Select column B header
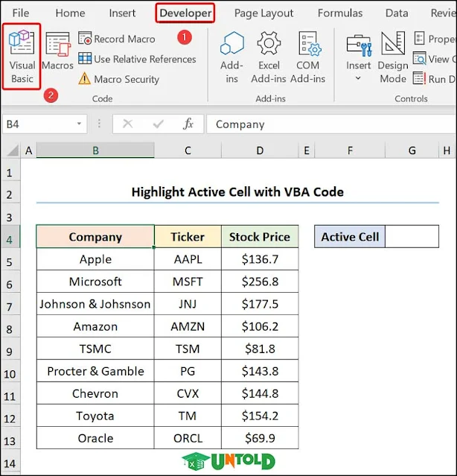457x476 pixels. [95, 150]
